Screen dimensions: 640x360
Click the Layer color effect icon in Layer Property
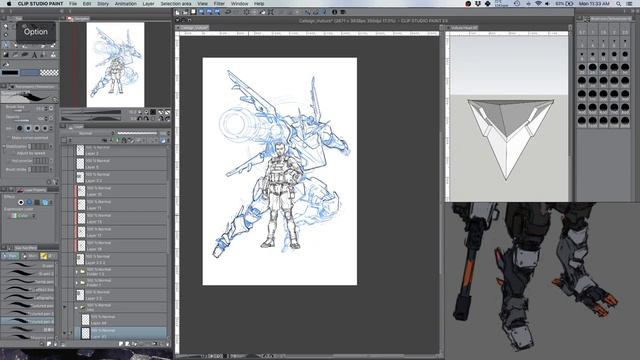45,202
